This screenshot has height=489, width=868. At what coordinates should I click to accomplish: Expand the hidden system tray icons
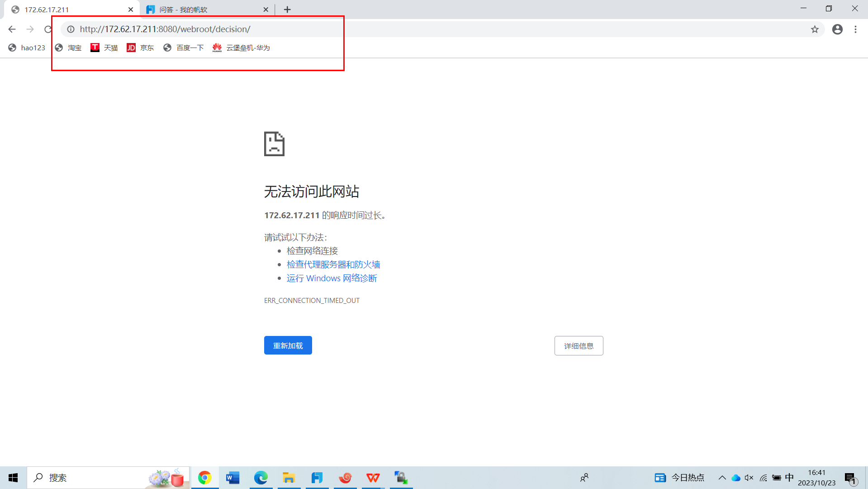(x=722, y=478)
